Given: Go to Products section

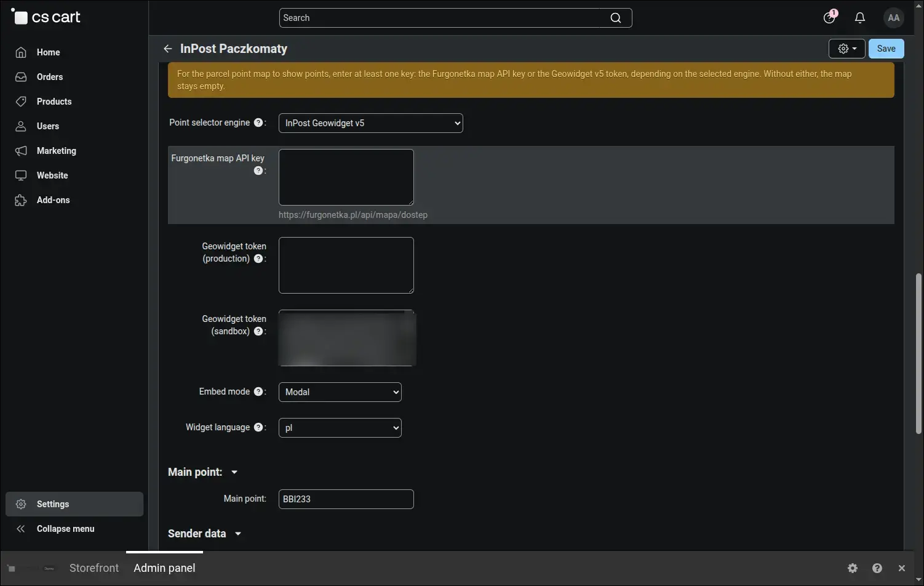Looking at the screenshot, I should (x=74, y=102).
